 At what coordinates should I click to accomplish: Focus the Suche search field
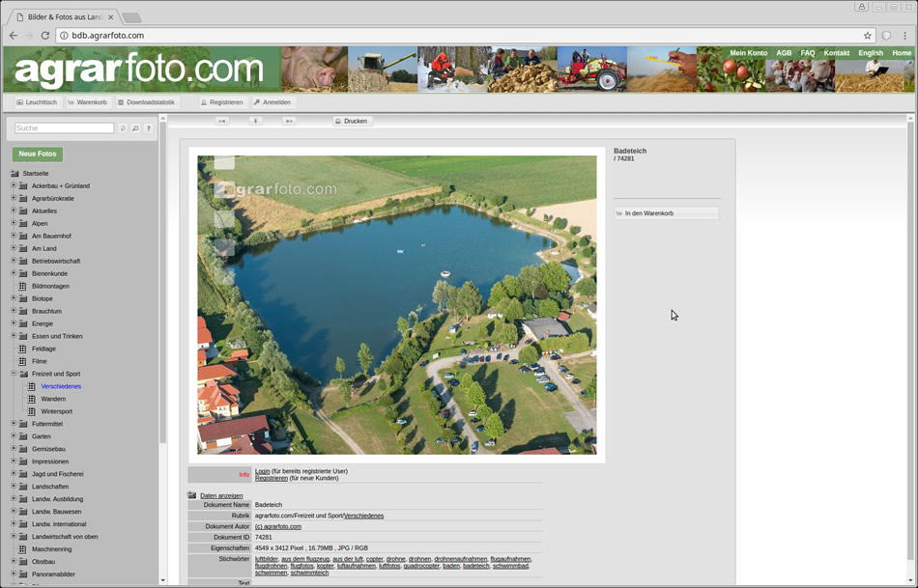coord(65,128)
